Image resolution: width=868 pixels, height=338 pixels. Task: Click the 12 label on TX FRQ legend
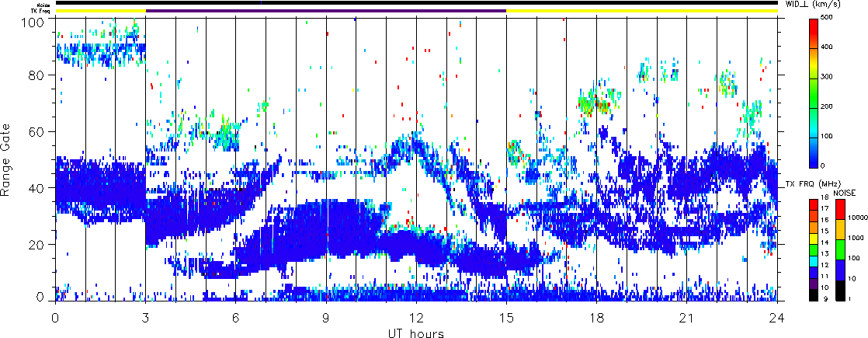click(x=825, y=265)
